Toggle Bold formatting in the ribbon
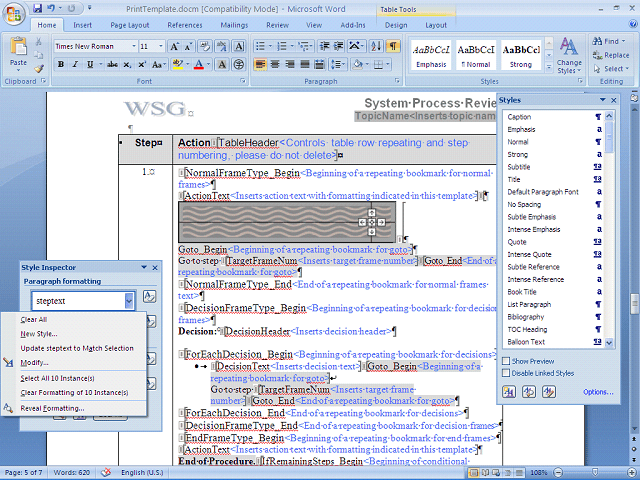The image size is (640, 480). [61, 65]
